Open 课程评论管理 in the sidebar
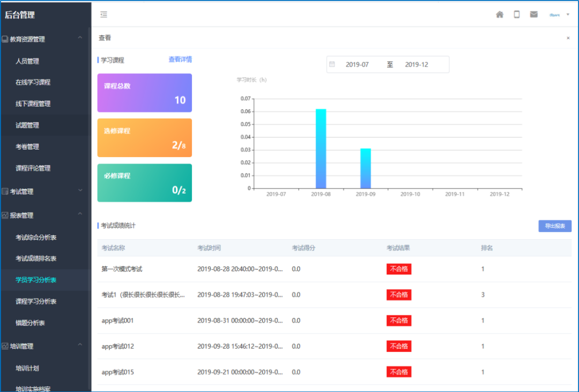 pyautogui.click(x=33, y=168)
